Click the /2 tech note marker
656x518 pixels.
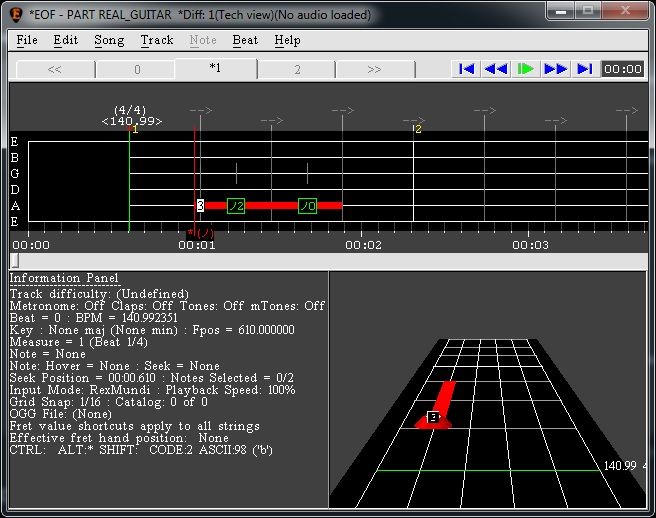(x=236, y=206)
